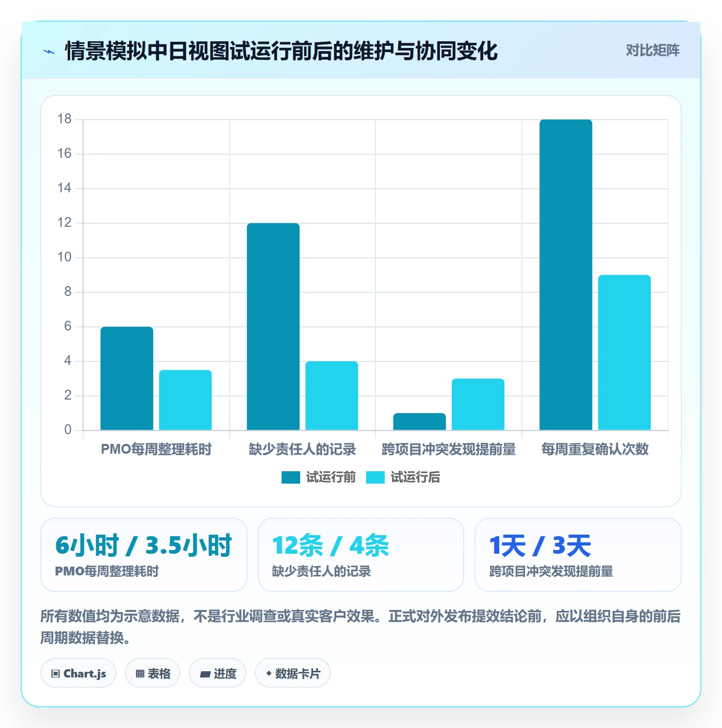Click the 试运行前 bar for 每周重复确认次数
The image size is (722, 728).
click(x=566, y=275)
